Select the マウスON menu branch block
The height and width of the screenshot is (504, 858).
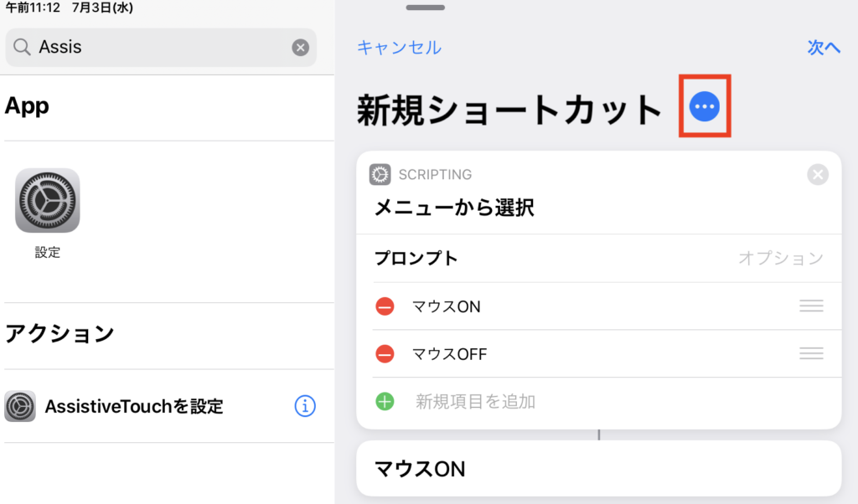[598, 468]
